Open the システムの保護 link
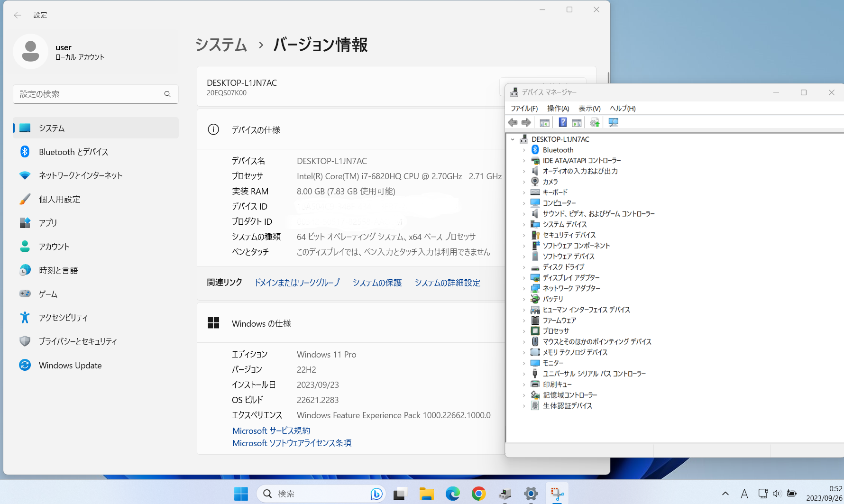844x504 pixels. tap(377, 283)
